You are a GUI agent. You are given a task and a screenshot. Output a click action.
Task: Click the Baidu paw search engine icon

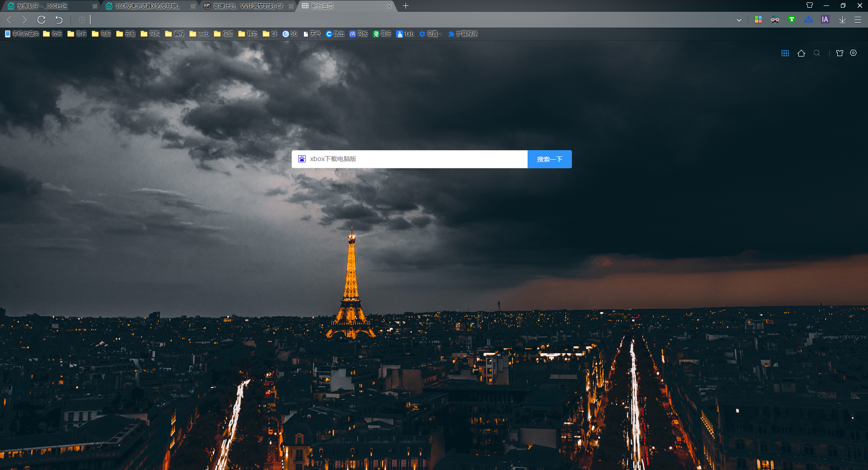point(302,159)
